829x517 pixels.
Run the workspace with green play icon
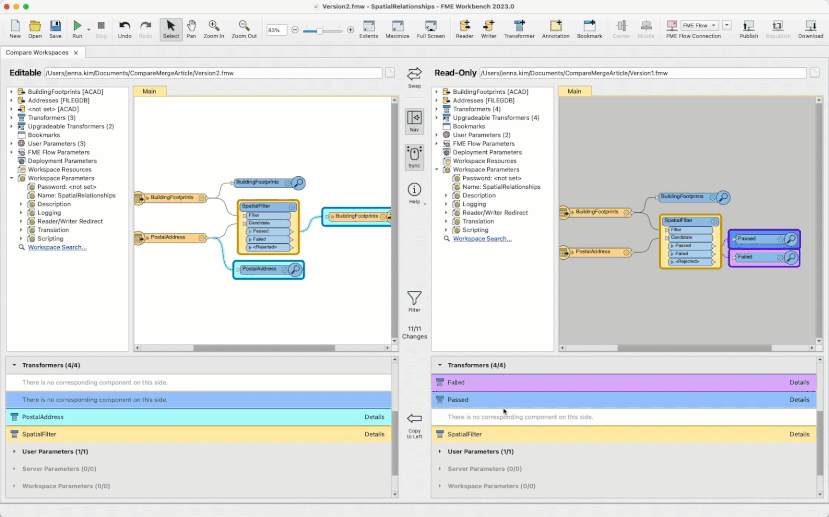(x=77, y=29)
